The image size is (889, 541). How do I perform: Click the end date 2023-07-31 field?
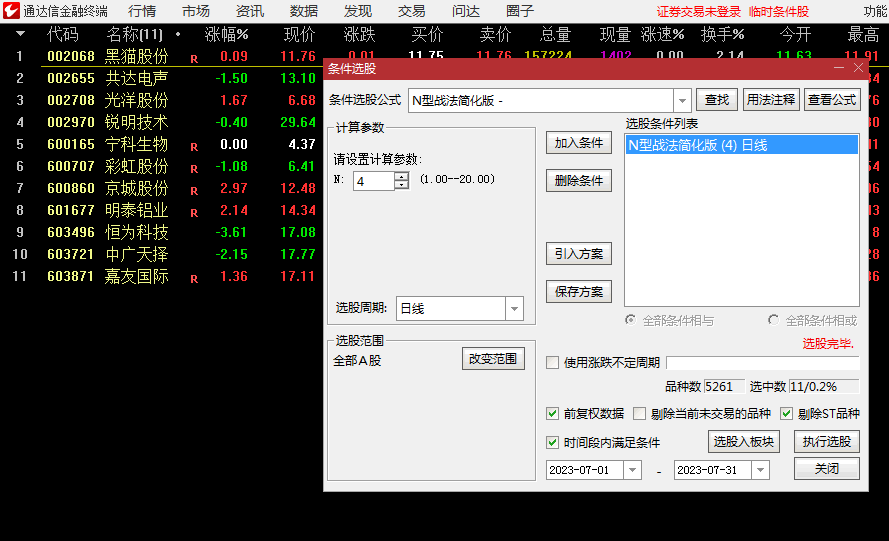point(713,470)
